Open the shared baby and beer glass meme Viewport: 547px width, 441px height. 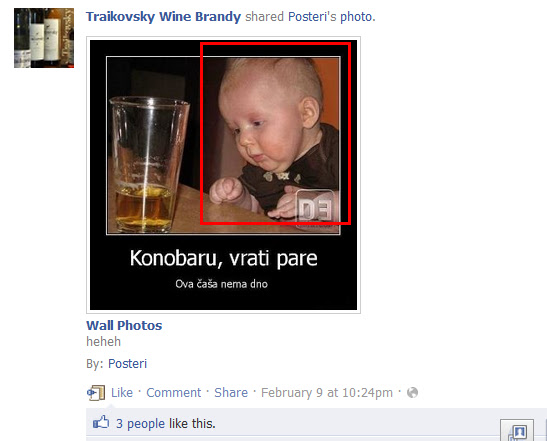223,175
